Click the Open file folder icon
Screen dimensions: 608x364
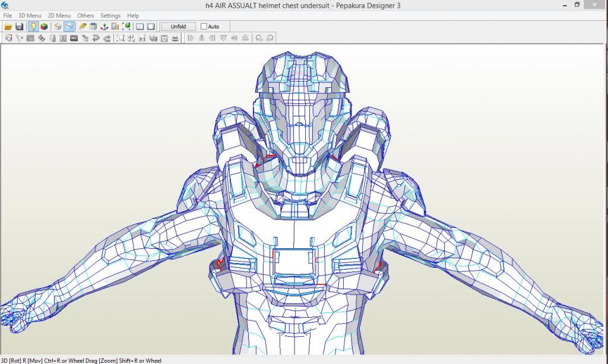pyautogui.click(x=8, y=27)
